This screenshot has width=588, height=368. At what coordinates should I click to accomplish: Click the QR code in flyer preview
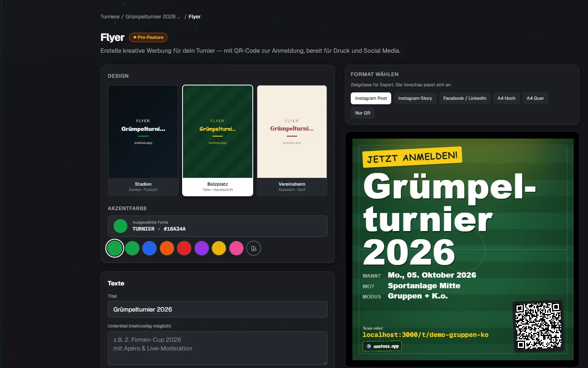point(538,326)
